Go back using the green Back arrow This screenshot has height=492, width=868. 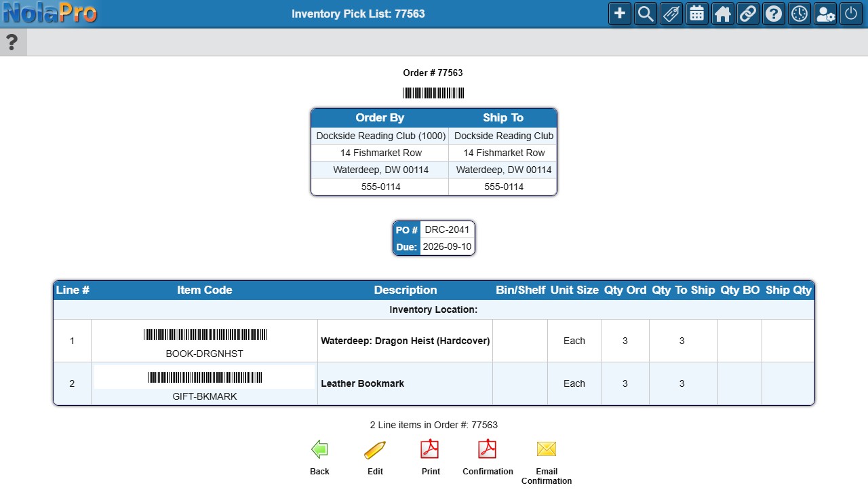pos(319,449)
